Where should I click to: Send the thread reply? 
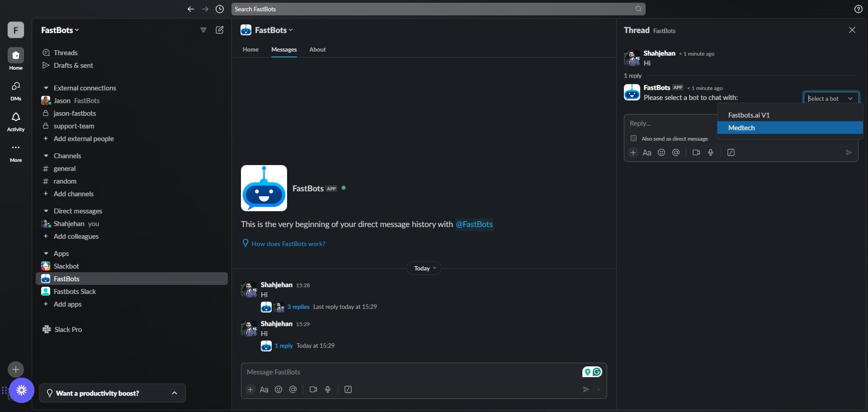[x=849, y=152]
